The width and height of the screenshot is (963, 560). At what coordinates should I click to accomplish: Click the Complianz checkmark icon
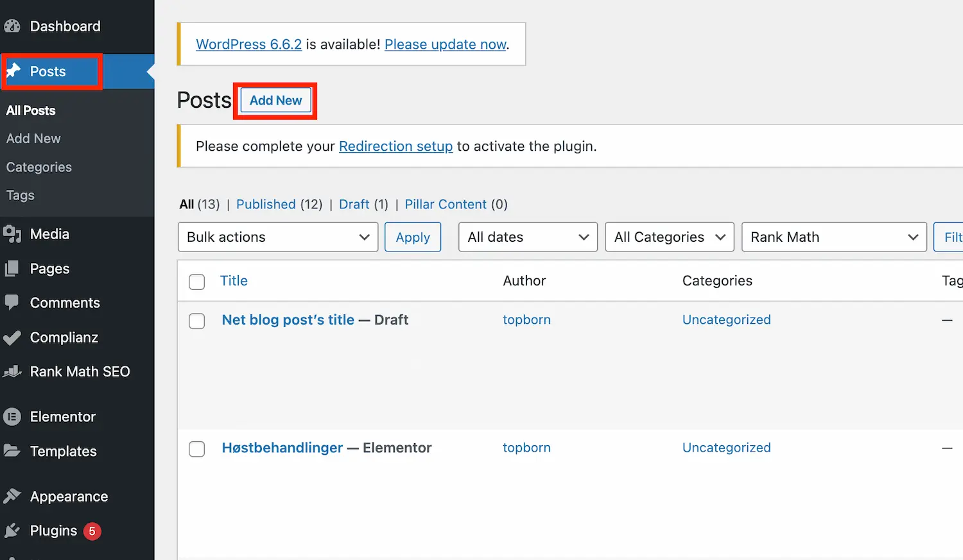pos(12,337)
